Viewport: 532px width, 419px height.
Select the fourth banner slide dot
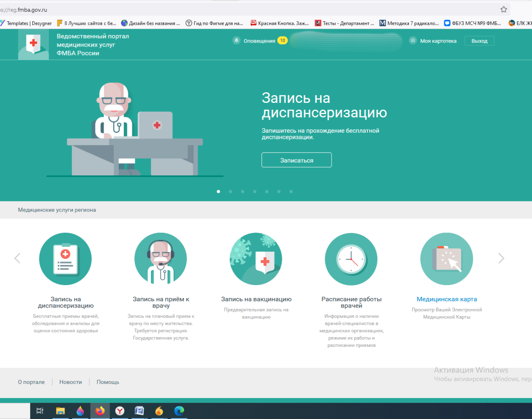255,191
